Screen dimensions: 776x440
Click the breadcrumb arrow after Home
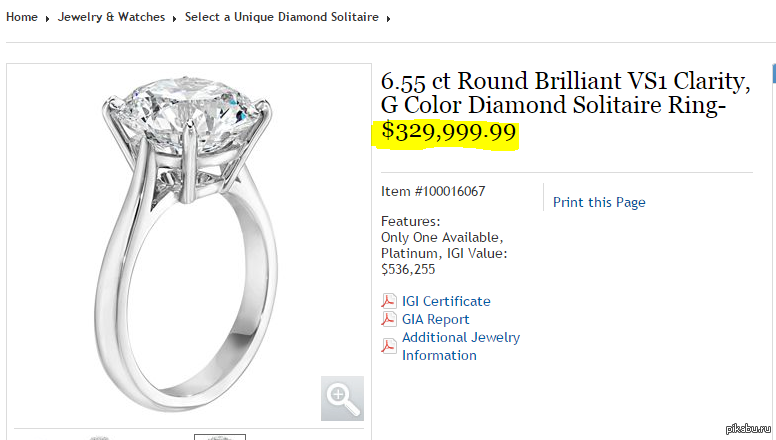pyautogui.click(x=47, y=18)
